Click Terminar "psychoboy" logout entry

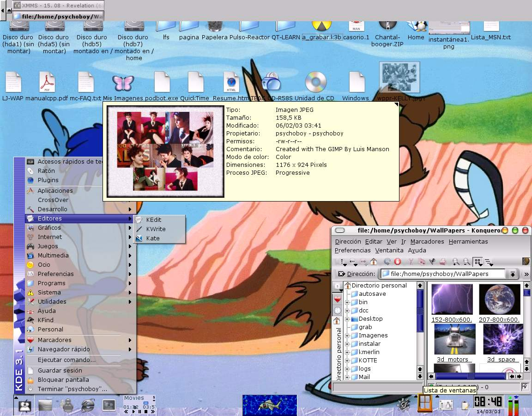(x=80, y=389)
